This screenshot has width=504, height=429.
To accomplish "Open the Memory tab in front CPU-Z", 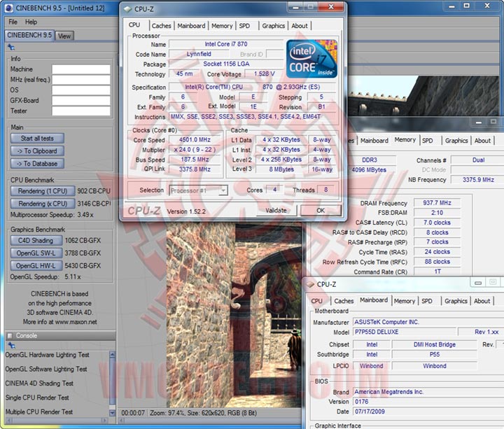I will [x=222, y=26].
